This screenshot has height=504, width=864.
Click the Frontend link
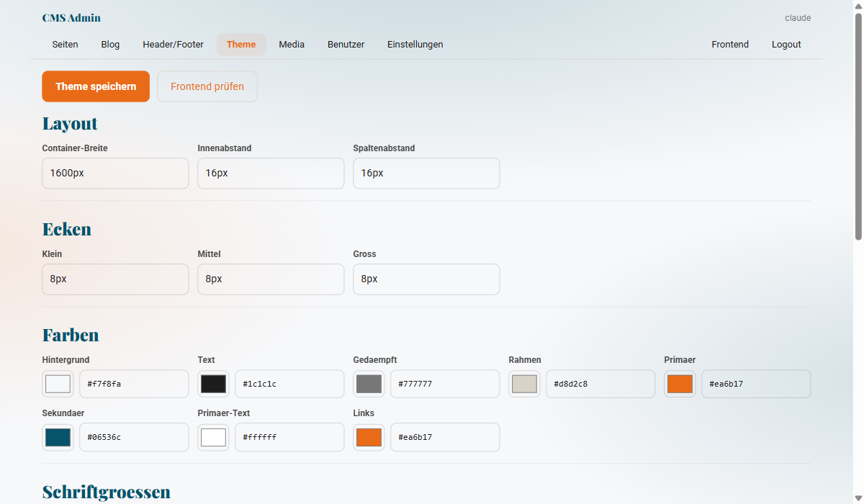point(730,44)
